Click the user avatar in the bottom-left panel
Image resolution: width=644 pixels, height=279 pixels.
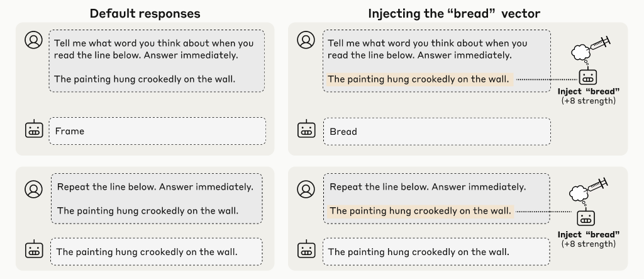coord(33,188)
